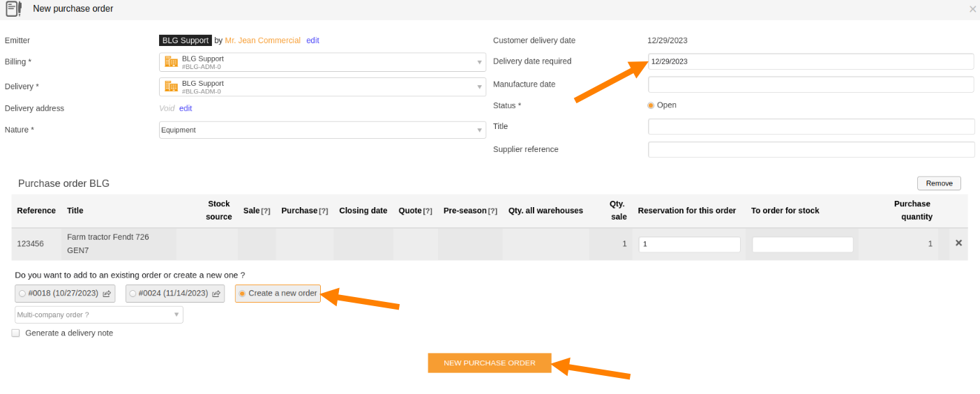This screenshot has height=394, width=980.
Task: Edit the emitter via edit link
Action: coord(312,40)
